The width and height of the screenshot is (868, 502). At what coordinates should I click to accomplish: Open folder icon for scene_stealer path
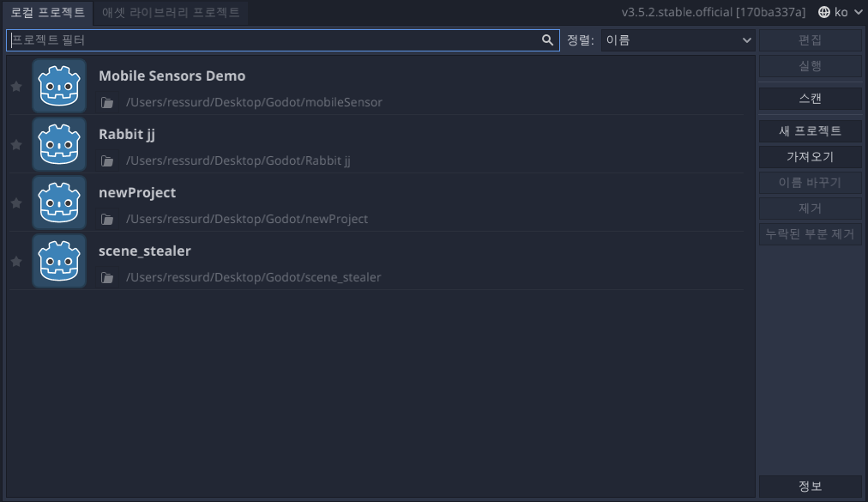pos(107,277)
